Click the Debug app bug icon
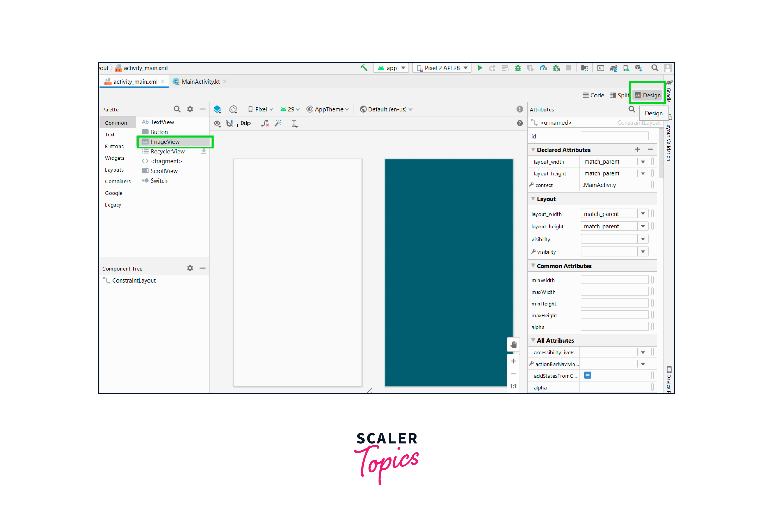Viewport: 773px width, 532px height. coord(517,68)
